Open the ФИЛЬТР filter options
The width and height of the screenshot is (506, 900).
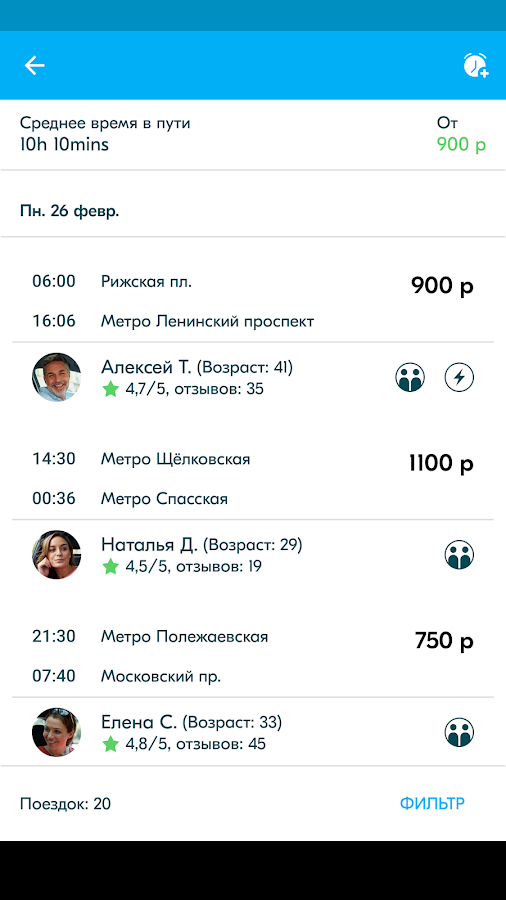pos(432,804)
